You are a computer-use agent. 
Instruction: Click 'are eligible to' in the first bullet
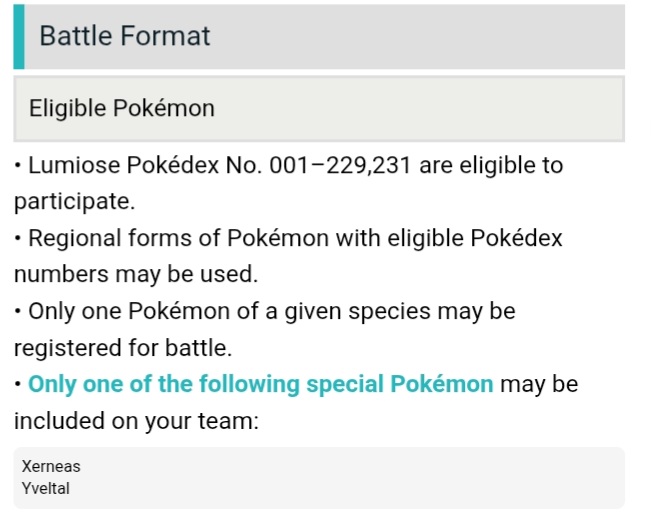(491, 165)
